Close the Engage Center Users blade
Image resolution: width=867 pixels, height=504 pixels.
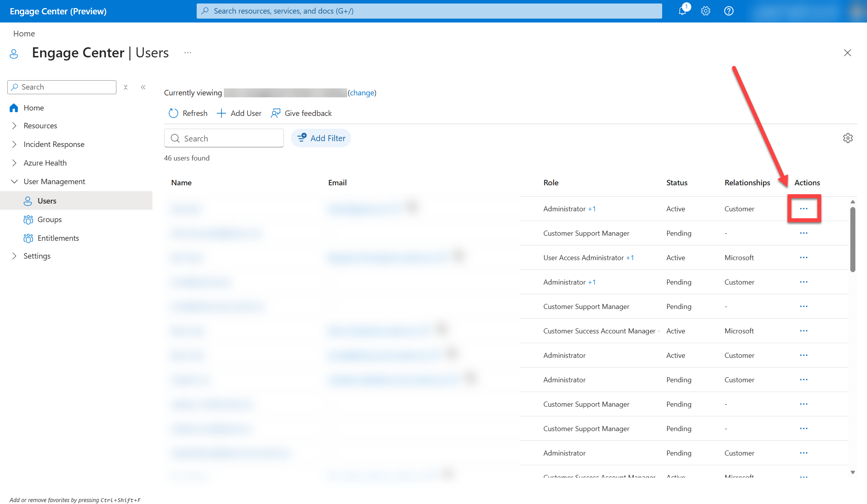click(x=847, y=53)
